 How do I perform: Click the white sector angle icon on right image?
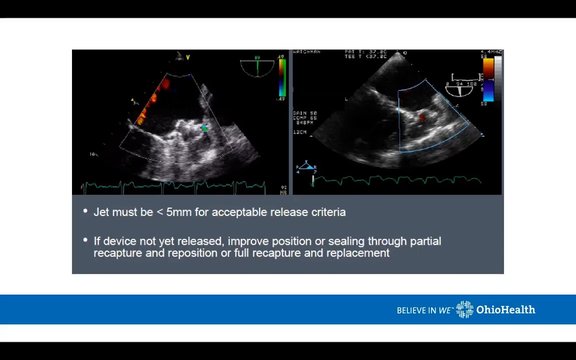click(x=460, y=90)
